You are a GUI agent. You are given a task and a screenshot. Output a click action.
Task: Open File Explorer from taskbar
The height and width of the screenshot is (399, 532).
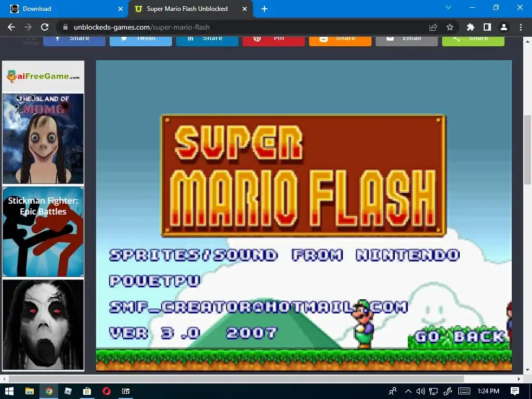tap(30, 391)
